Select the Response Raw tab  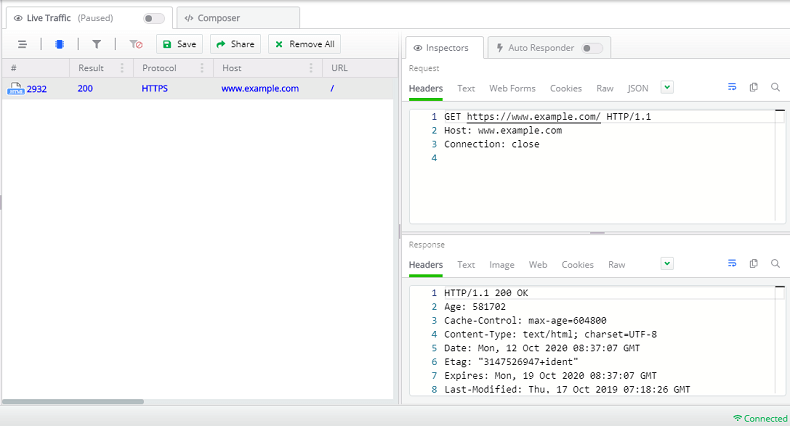(x=616, y=265)
